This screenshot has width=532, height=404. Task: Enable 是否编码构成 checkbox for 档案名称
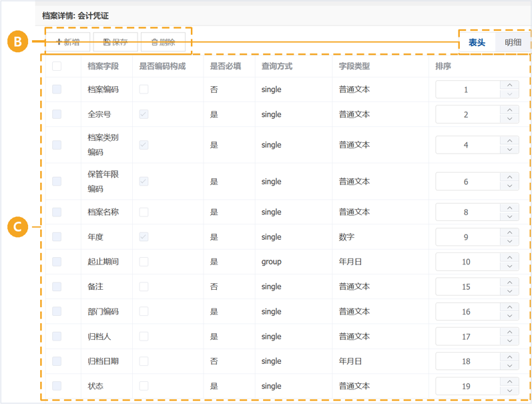pos(144,212)
